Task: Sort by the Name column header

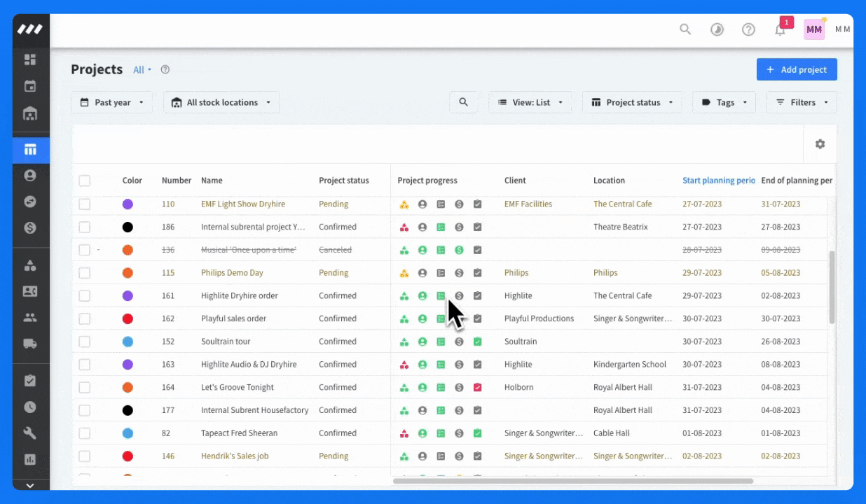Action: [x=212, y=181]
